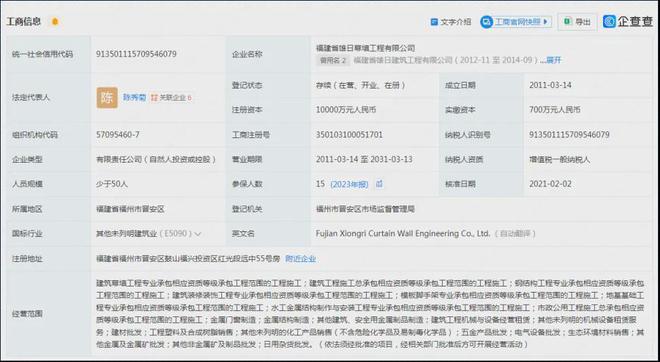The height and width of the screenshot is (362, 660).
Task: Select credit code 913501115709546079 in first row
Action: (136, 54)
